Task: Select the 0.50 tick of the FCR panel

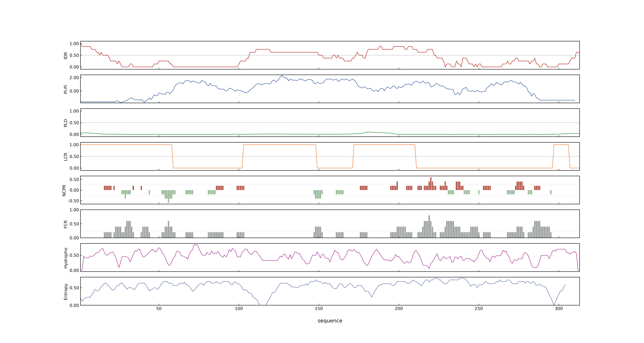Action: 74,224
